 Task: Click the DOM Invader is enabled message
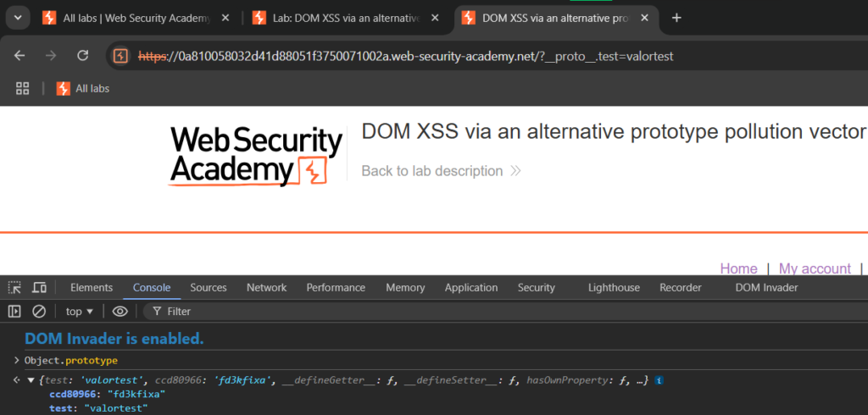114,339
